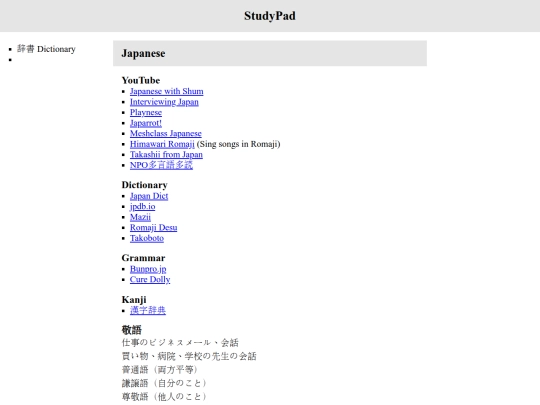Viewport: 540px width, 405px height.
Task: Open the NPO多言語多読 link
Action: pyautogui.click(x=161, y=165)
